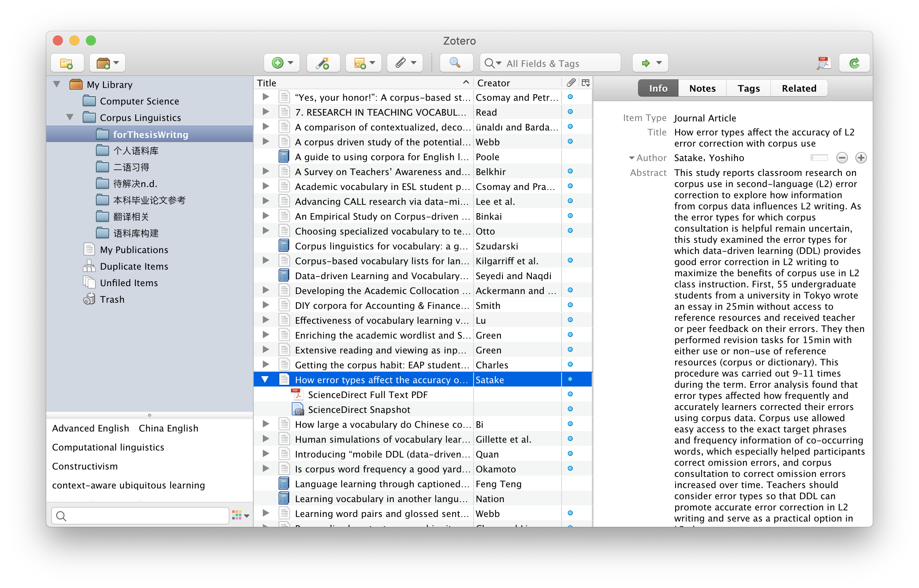The image size is (919, 588).
Task: Toggle author name single-field mode switch
Action: [819, 158]
